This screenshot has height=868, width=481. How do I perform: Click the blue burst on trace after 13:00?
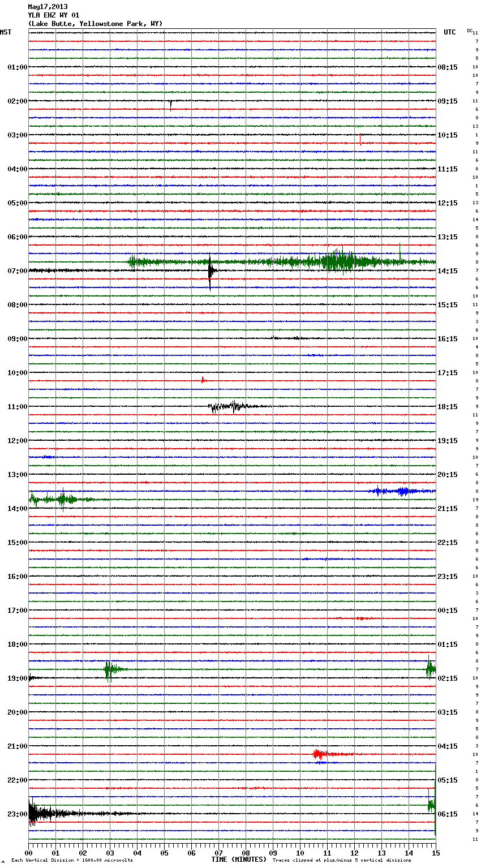402,491
